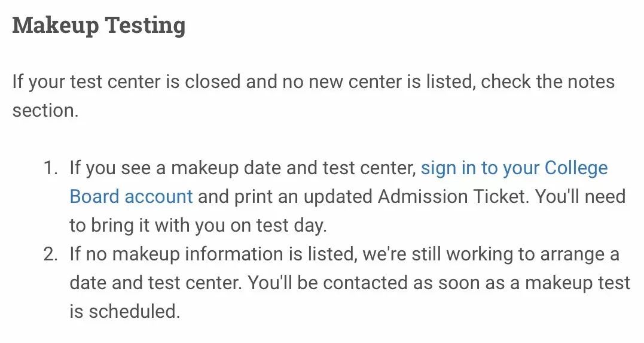
Task: Click the words "You'll need" in item one
Action: [x=581, y=196]
